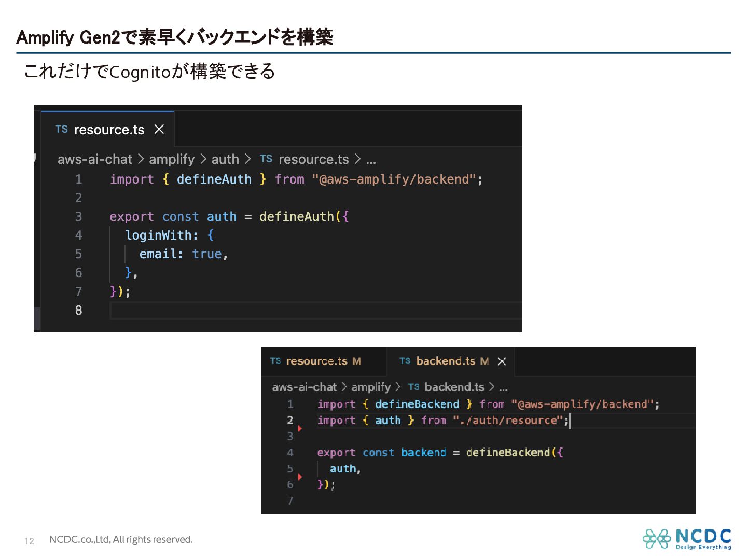Click the TS icon on the lower editor's resource.ts tab
This screenshot has width=747, height=560.
(x=275, y=361)
